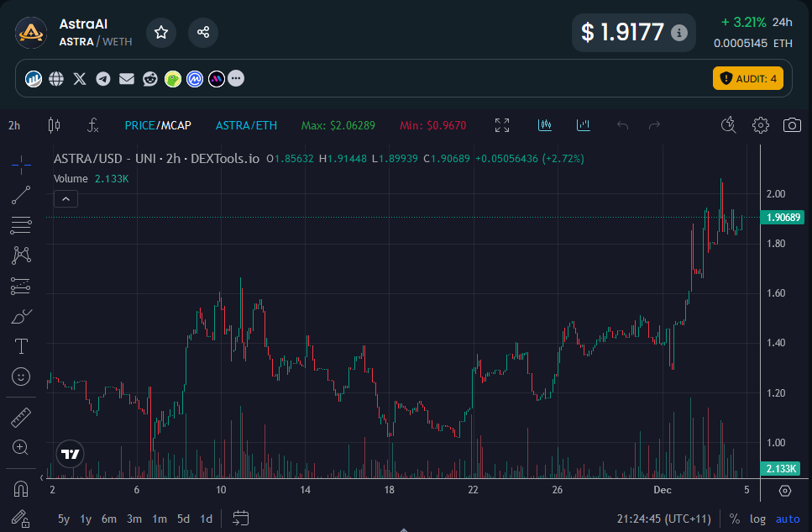Open the website globe link icon
This screenshot has width=812, height=532.
(56, 79)
